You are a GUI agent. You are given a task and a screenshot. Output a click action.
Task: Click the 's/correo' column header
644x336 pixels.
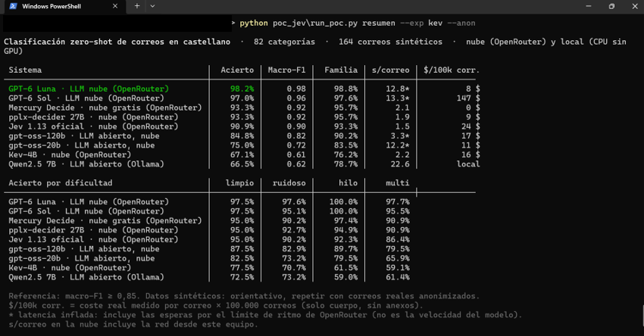click(x=391, y=70)
